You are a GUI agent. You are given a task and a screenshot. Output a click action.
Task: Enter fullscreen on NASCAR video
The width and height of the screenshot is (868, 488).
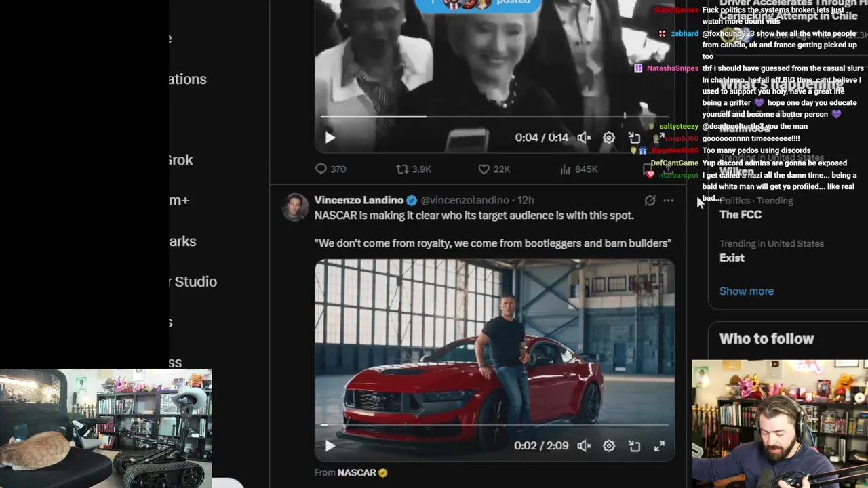point(659,446)
